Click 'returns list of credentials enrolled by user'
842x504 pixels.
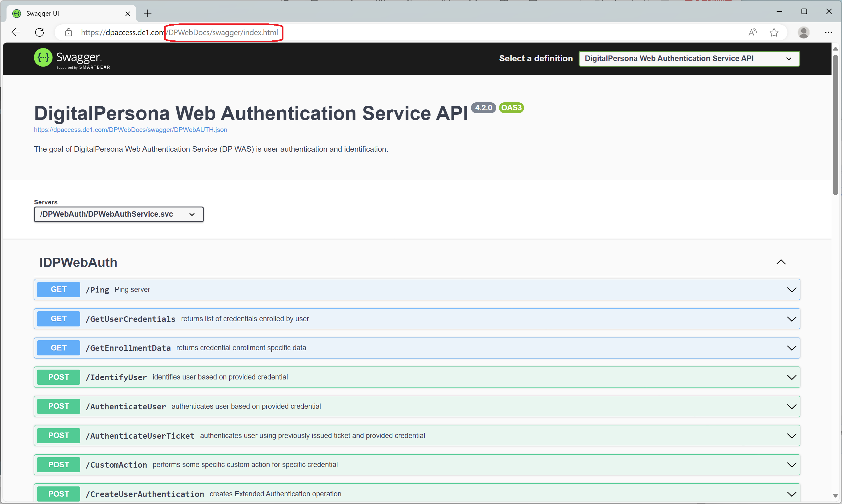click(245, 319)
